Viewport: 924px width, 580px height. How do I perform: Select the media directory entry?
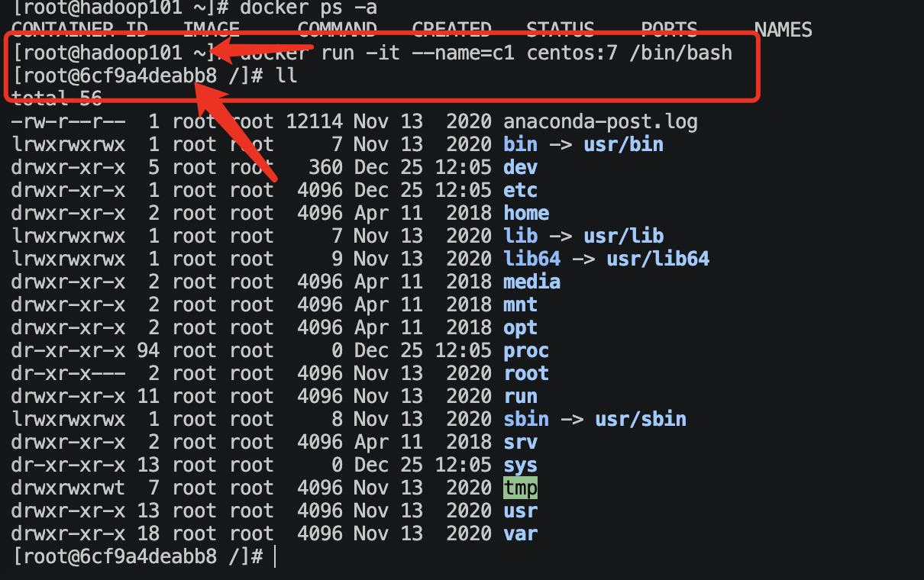(x=531, y=282)
